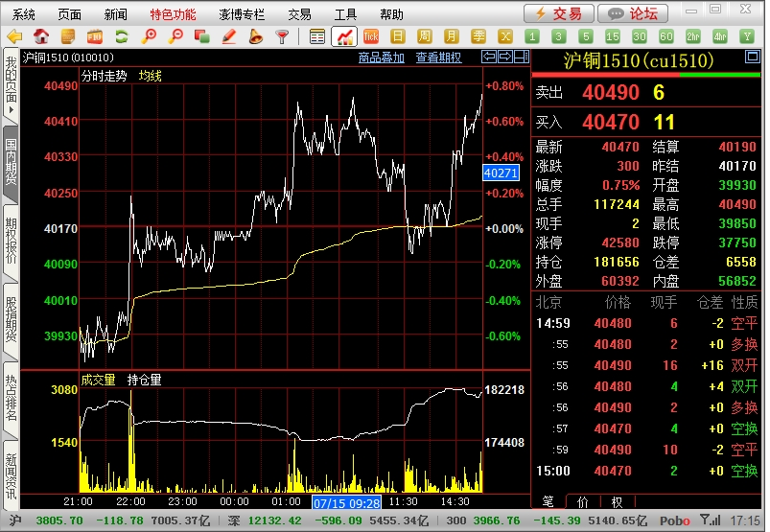Open the 新闻 menu
The width and height of the screenshot is (770, 532).
pyautogui.click(x=116, y=14)
